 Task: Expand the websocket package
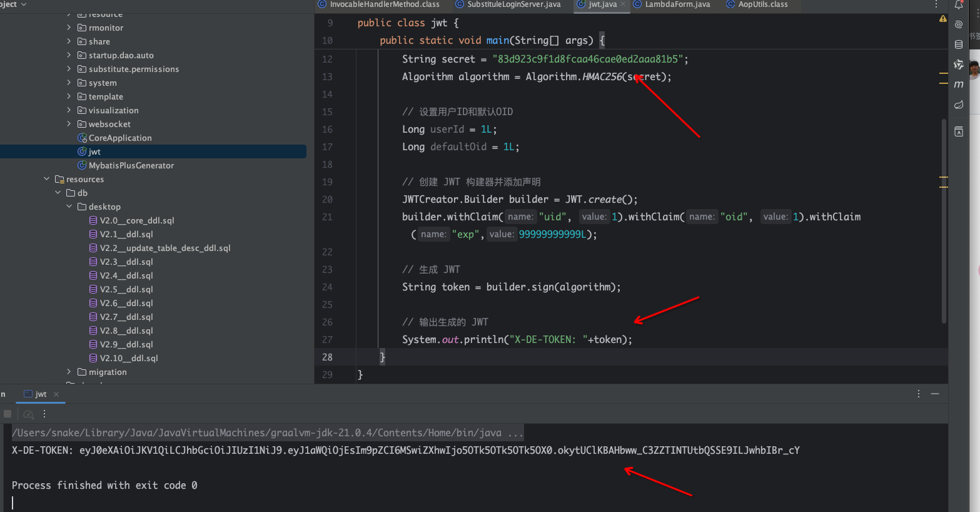tap(69, 124)
